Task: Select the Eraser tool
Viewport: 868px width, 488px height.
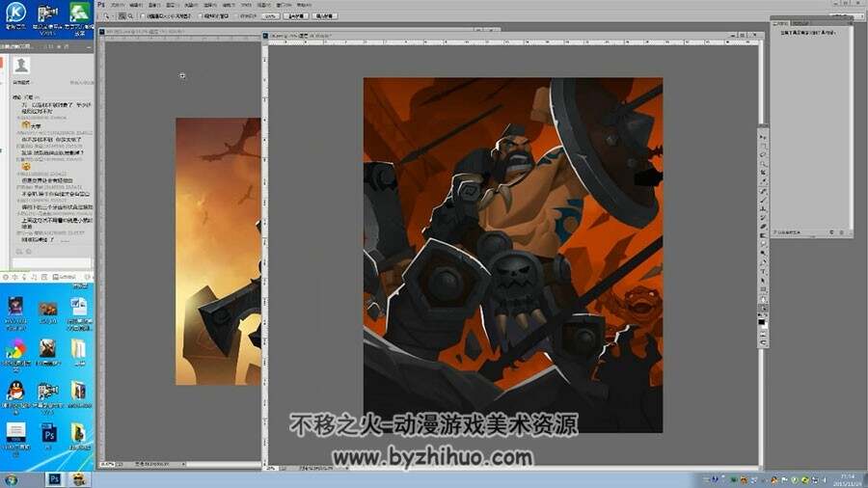Action: click(x=764, y=227)
